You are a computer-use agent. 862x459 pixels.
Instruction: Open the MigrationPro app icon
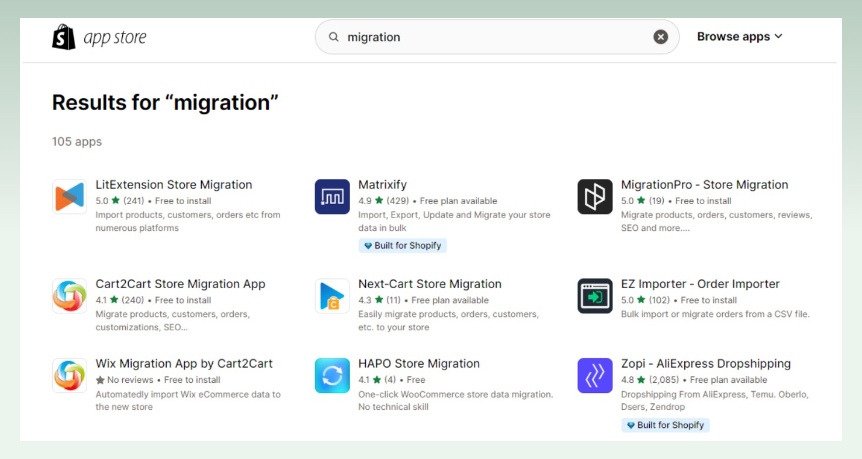click(595, 196)
